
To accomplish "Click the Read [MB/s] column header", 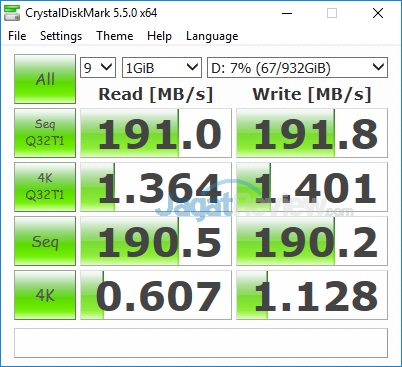I will pyautogui.click(x=156, y=94).
